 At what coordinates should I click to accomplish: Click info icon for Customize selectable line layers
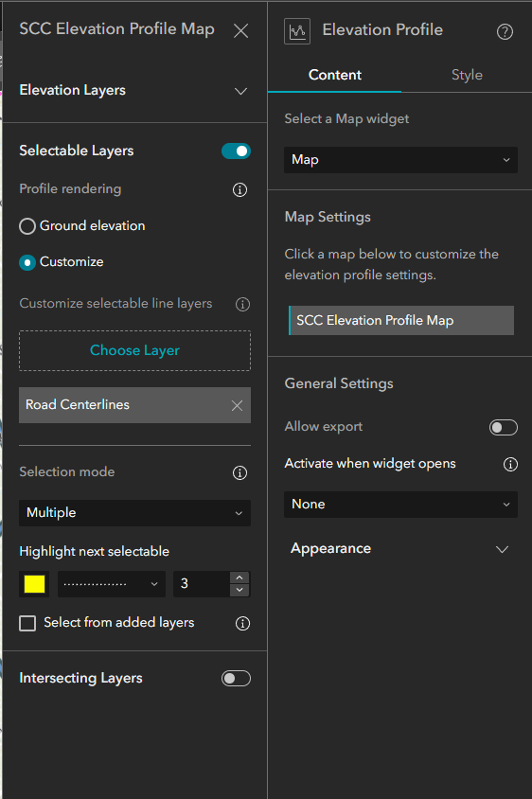coord(242,304)
